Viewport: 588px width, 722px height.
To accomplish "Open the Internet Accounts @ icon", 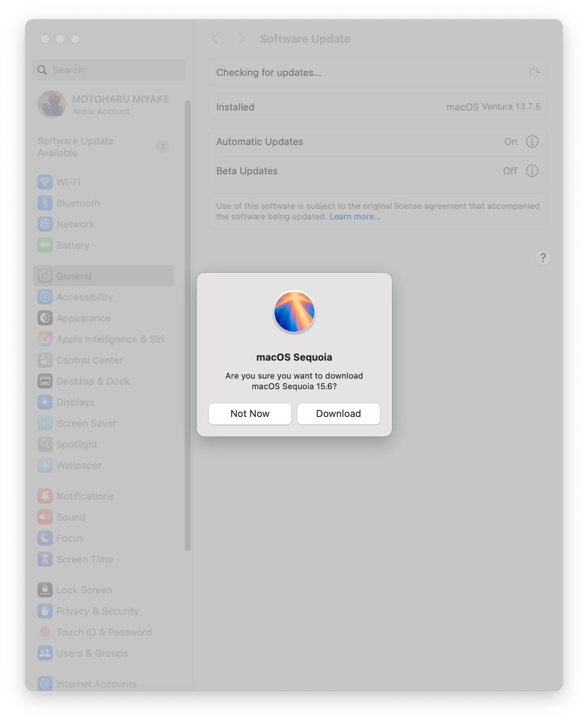I will [x=45, y=683].
